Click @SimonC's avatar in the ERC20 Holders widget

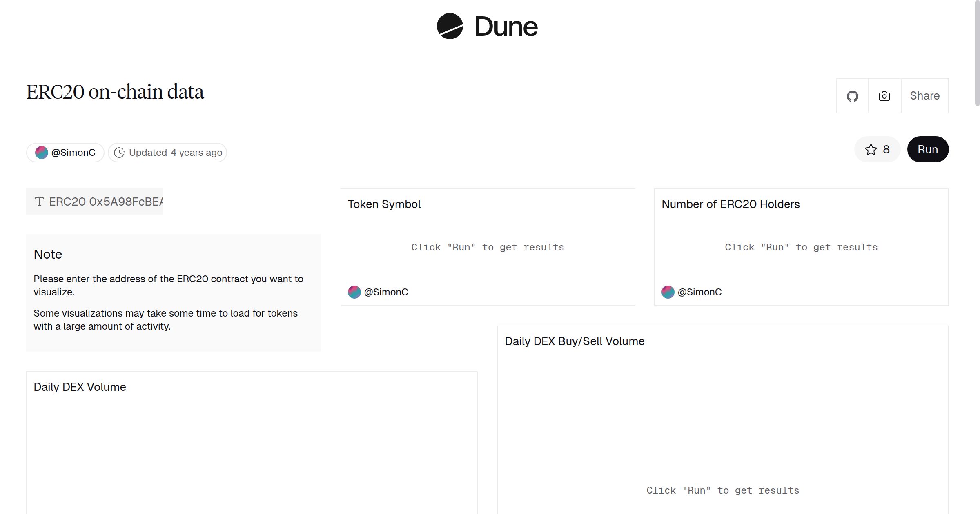point(667,292)
